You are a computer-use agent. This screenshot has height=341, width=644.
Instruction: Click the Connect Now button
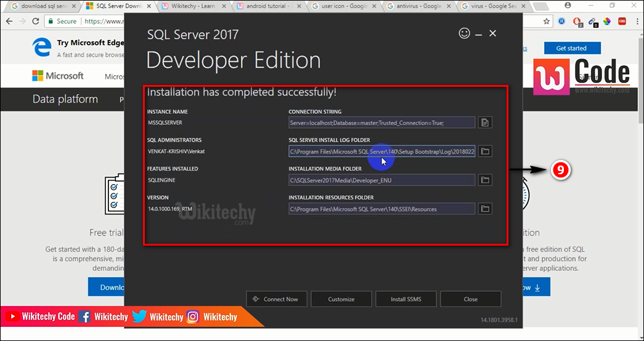276,299
